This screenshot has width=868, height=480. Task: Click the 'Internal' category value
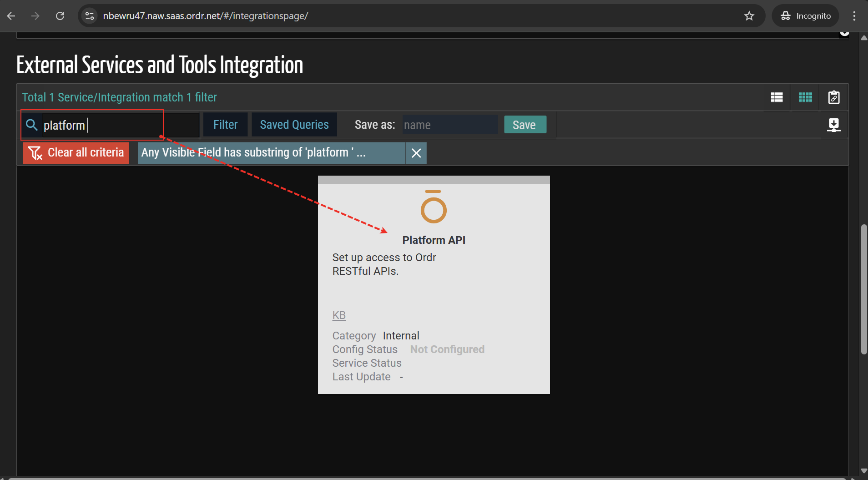point(401,336)
